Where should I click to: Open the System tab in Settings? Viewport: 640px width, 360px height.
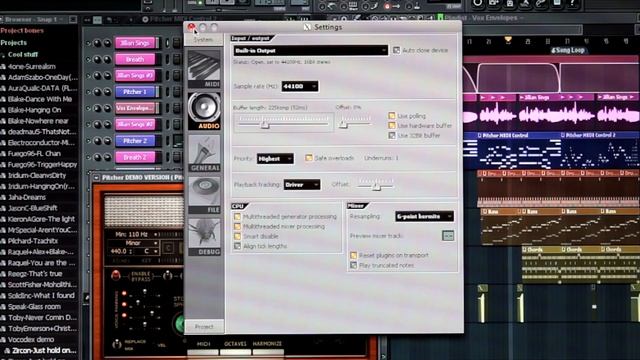coord(203,40)
